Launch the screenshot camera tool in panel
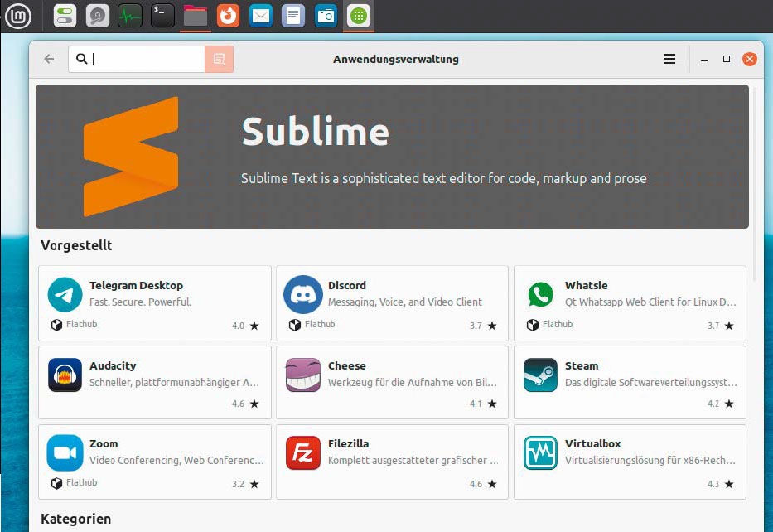 (326, 16)
